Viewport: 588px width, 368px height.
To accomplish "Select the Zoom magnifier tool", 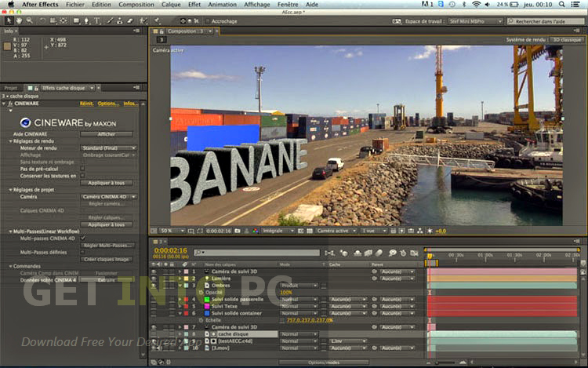I will pyautogui.click(x=29, y=21).
